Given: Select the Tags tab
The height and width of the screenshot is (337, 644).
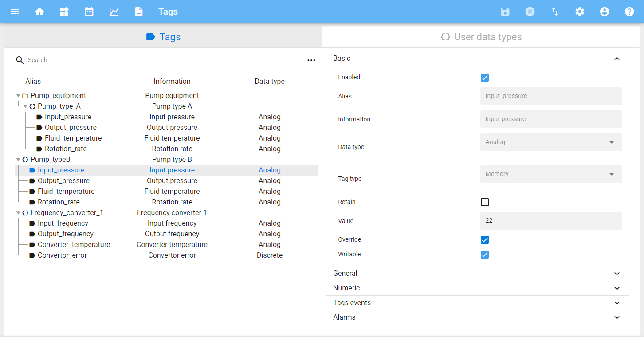Looking at the screenshot, I should click(163, 37).
